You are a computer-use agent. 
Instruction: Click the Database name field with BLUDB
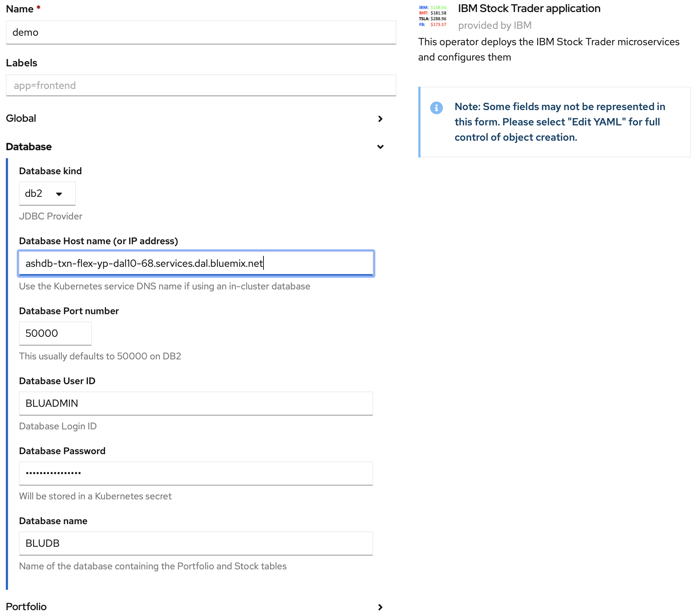tap(196, 543)
